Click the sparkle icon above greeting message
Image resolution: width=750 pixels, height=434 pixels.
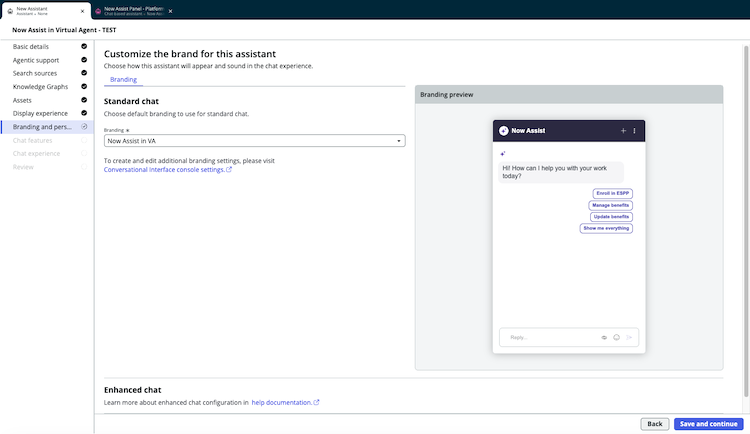tap(503, 154)
